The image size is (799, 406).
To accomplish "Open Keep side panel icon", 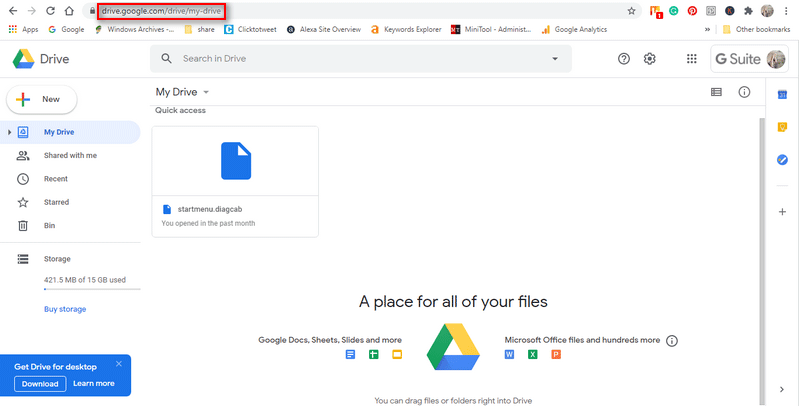I will (x=782, y=127).
